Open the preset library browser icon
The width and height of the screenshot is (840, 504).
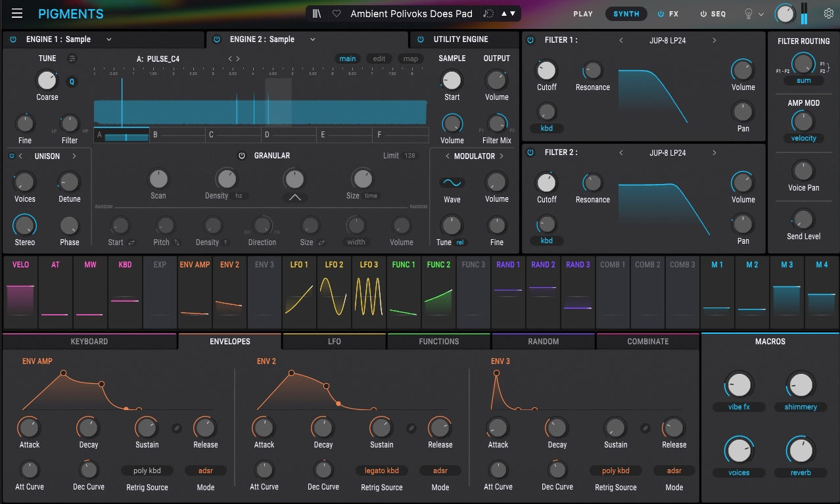tap(317, 14)
